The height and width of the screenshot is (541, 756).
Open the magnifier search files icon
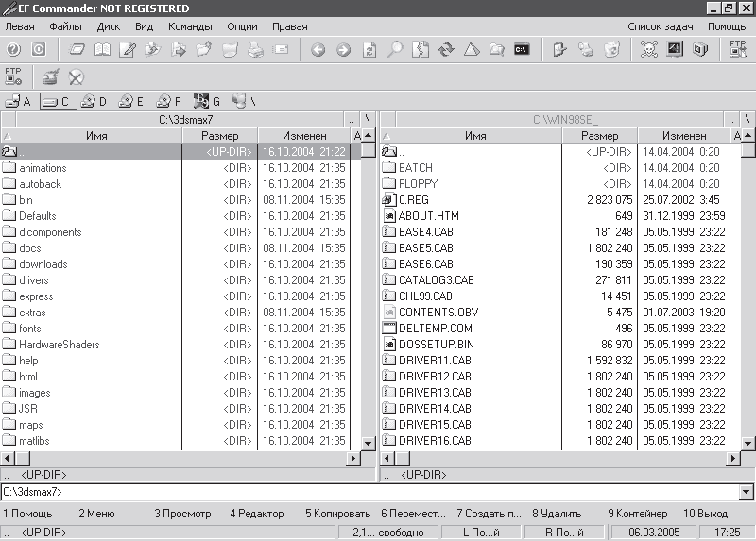point(395,50)
